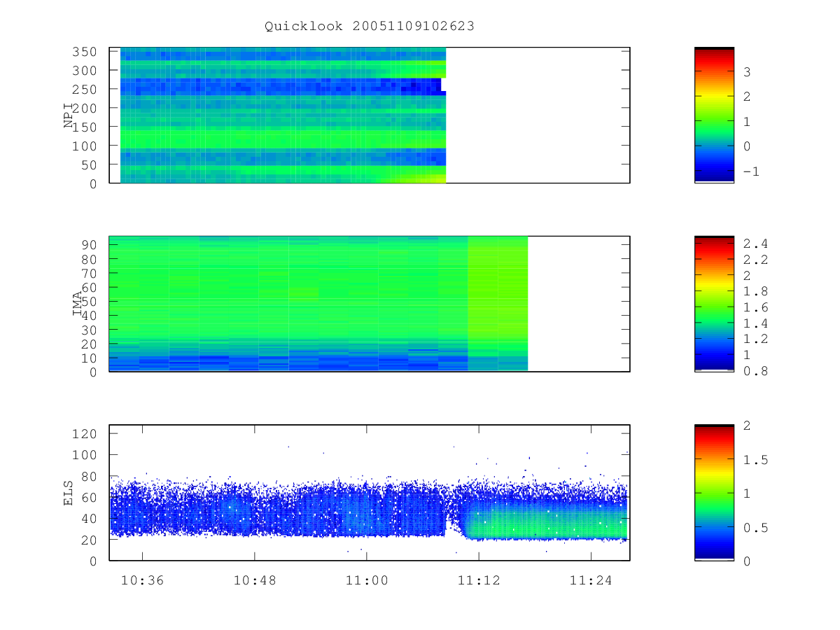The width and height of the screenshot is (840, 630).
Task: Click the 10:36 time tick label
Action: 143,580
